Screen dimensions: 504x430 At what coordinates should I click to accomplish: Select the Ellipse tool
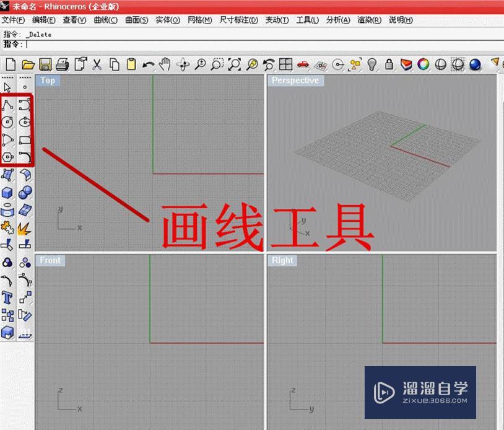click(25, 122)
